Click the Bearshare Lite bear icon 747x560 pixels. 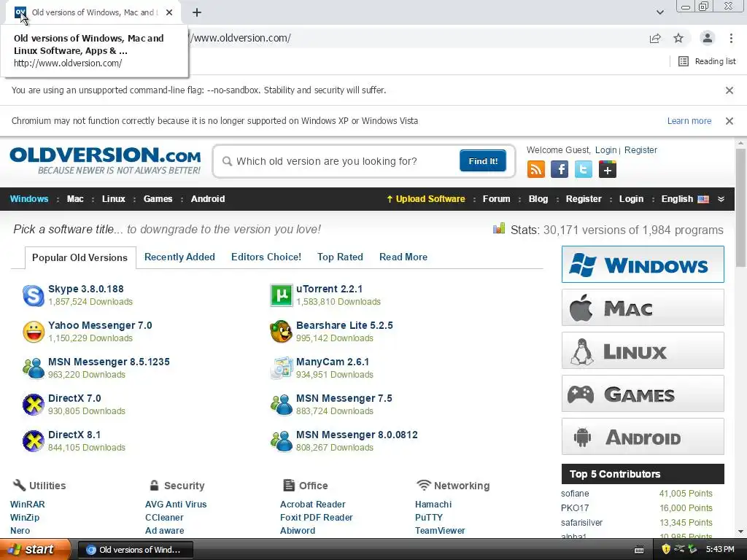click(x=282, y=332)
